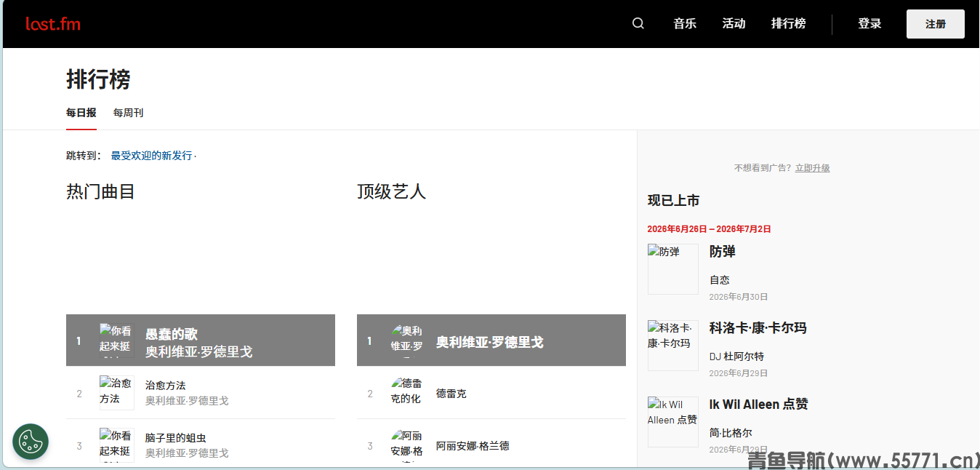980x470 pixels.
Task: Open artist DJ 杜阿尔特
Action: coord(736,357)
